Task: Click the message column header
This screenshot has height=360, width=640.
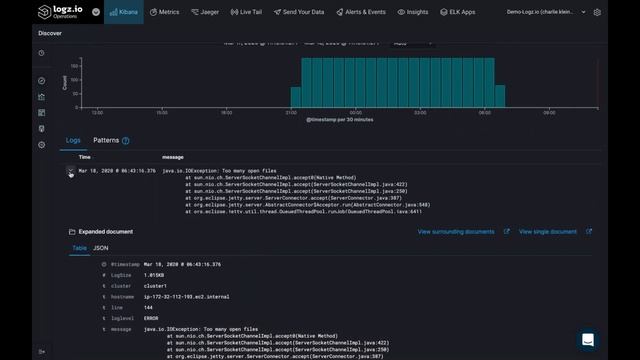Action: click(x=173, y=157)
